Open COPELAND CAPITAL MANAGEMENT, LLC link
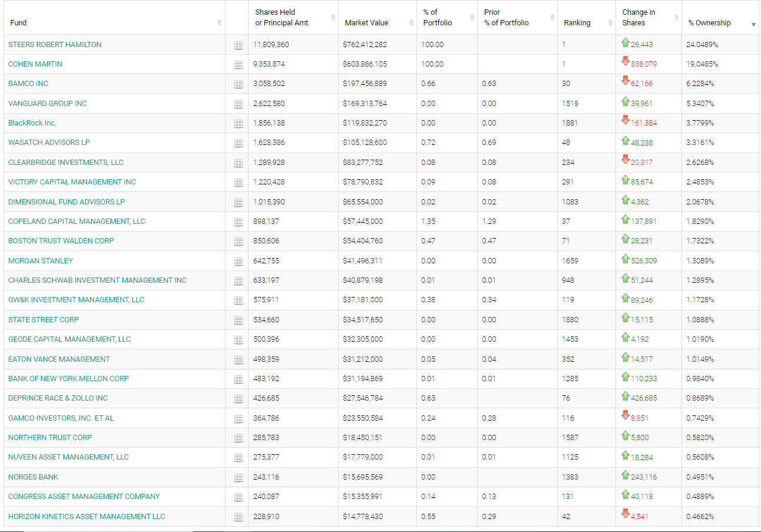The height and width of the screenshot is (532, 761). (x=77, y=222)
